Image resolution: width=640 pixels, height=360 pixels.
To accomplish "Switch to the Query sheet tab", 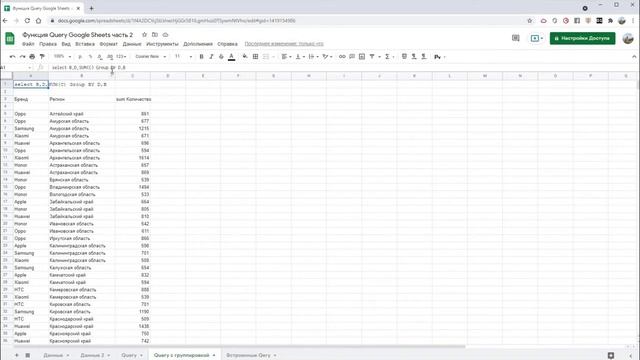I will [x=129, y=355].
